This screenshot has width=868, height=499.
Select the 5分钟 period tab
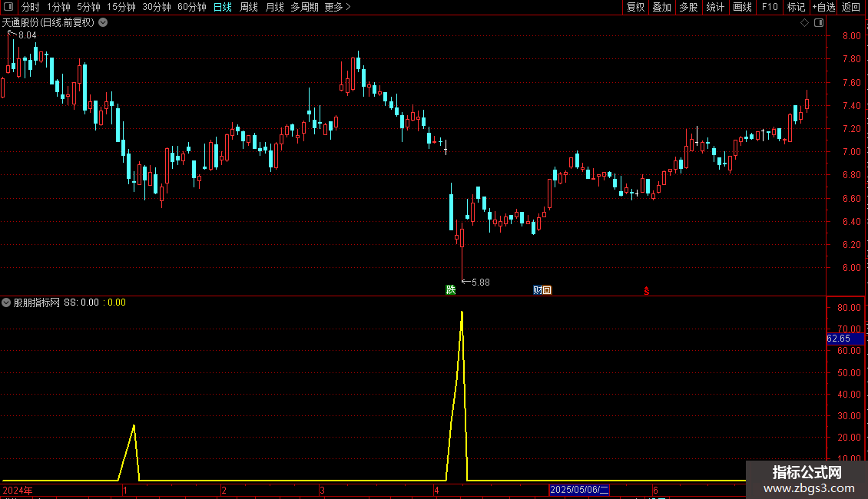[88, 7]
